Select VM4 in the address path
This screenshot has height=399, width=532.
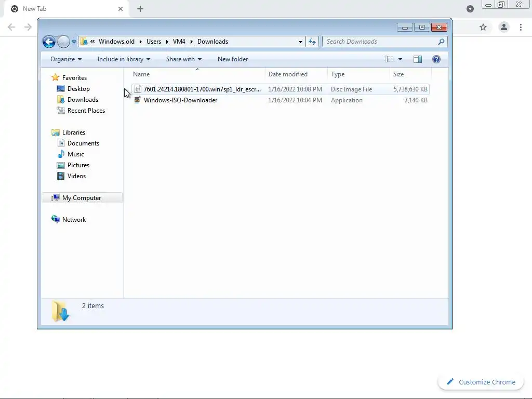[179, 42]
